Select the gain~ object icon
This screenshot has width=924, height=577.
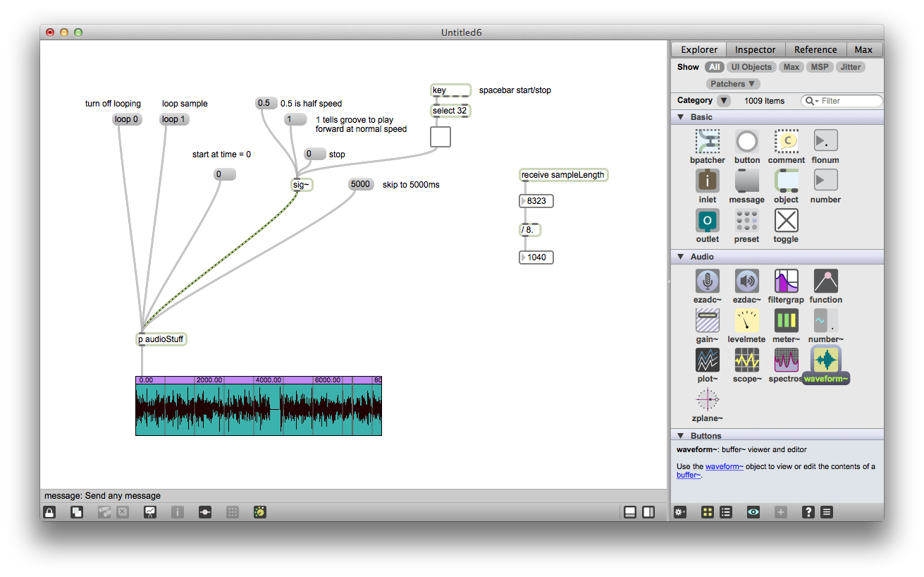point(708,320)
